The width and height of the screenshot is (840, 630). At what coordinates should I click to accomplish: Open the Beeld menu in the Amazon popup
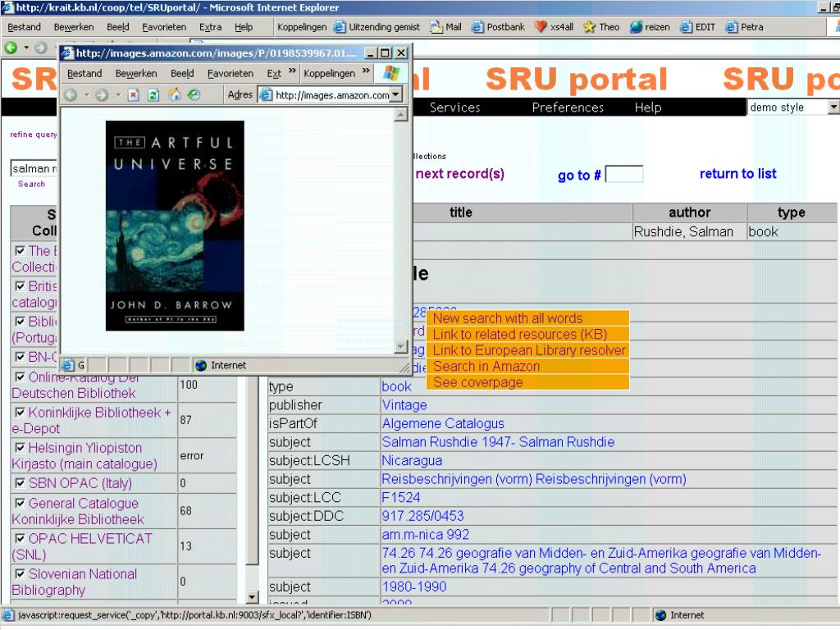182,73
